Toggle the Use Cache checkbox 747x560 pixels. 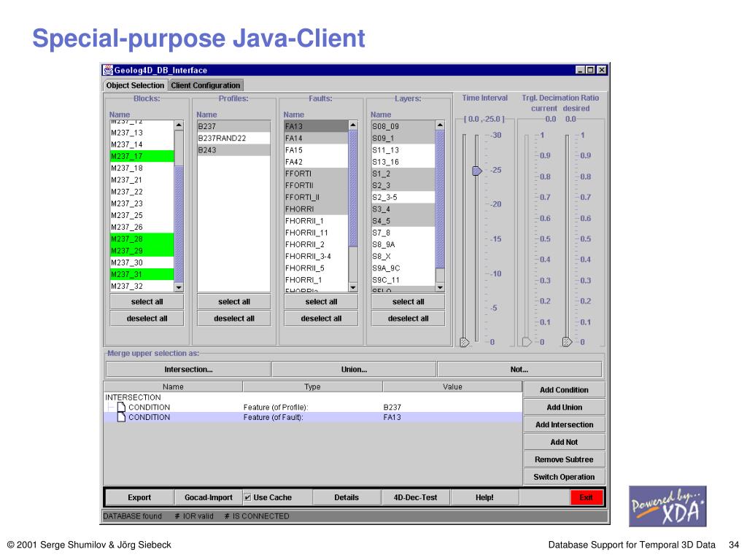pos(248,497)
